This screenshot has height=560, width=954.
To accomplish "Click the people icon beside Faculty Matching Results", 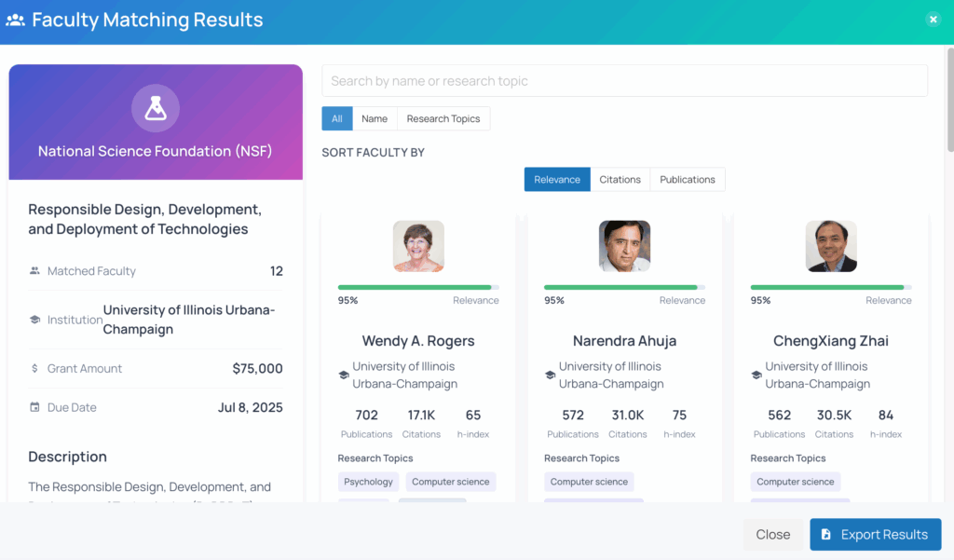I will click(x=15, y=20).
